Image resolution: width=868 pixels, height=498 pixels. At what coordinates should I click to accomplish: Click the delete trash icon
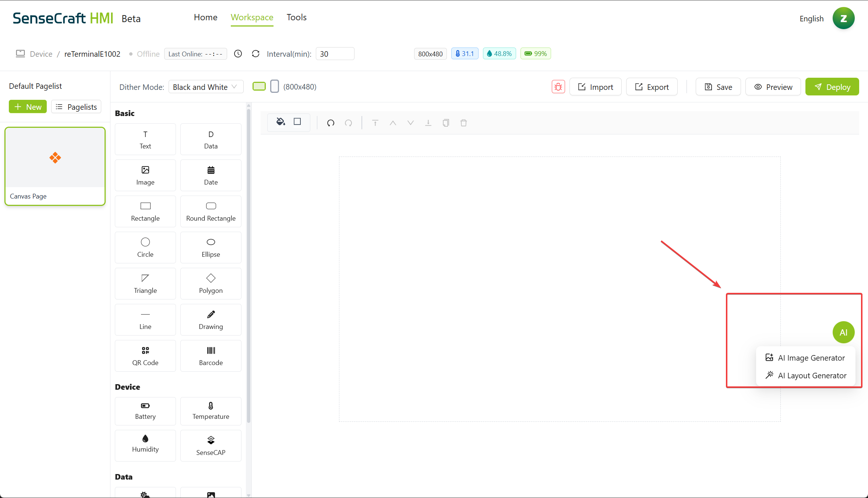[463, 123]
